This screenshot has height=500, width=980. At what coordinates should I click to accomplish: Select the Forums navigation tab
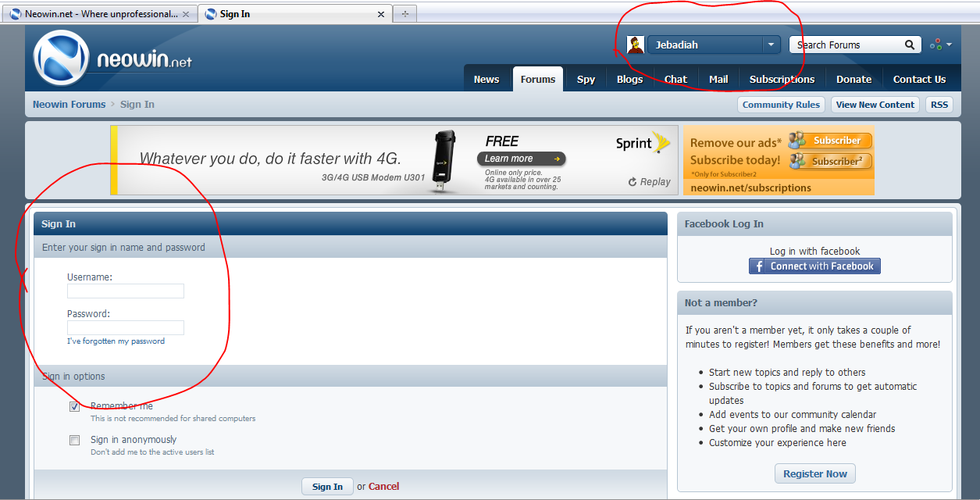pos(538,79)
